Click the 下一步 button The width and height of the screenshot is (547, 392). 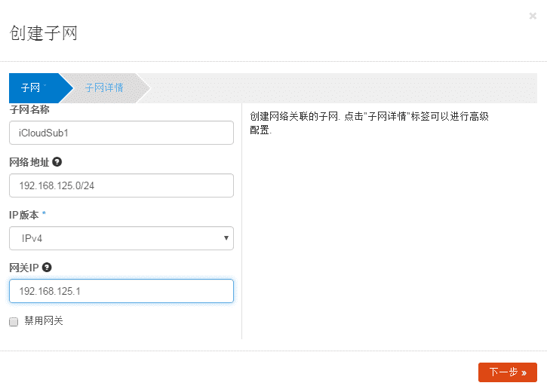[507, 372]
